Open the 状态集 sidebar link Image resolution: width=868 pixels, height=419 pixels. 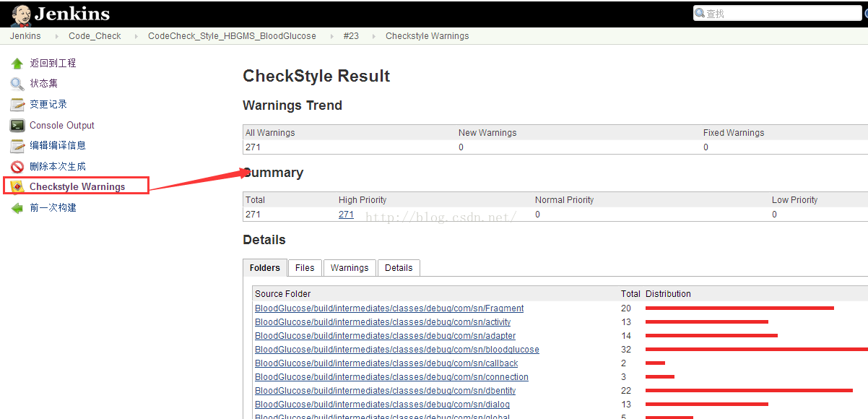click(x=43, y=84)
